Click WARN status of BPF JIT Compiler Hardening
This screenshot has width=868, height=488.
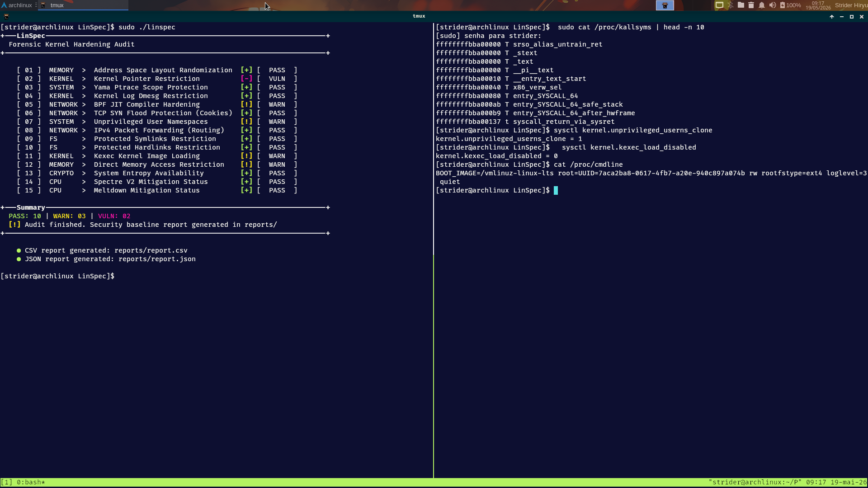[277, 104]
